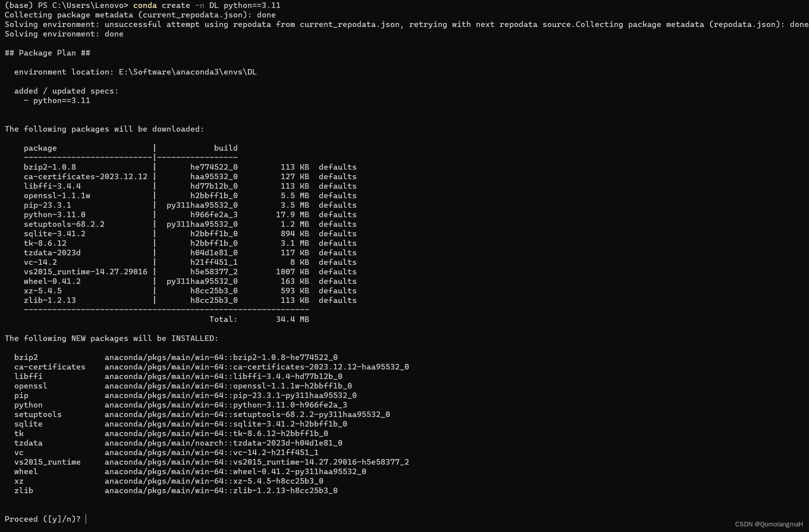Click the Proceed ([y]/n)? prompt cursor
Screen dimensions: 809x532
click(86, 519)
